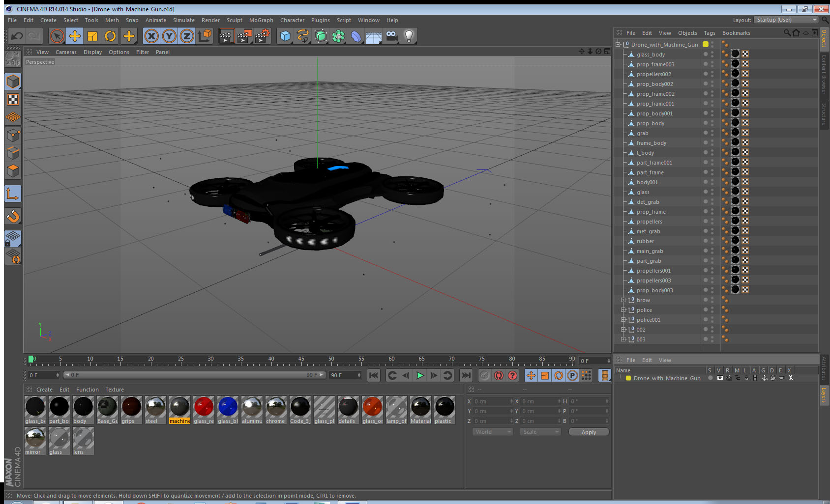Select the glass_bl blue material

[x=228, y=410]
